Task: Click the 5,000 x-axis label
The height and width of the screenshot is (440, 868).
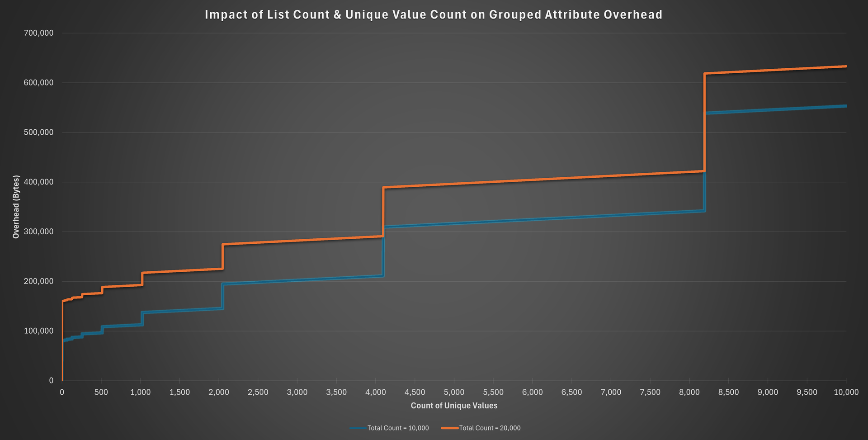Action: coord(454,392)
